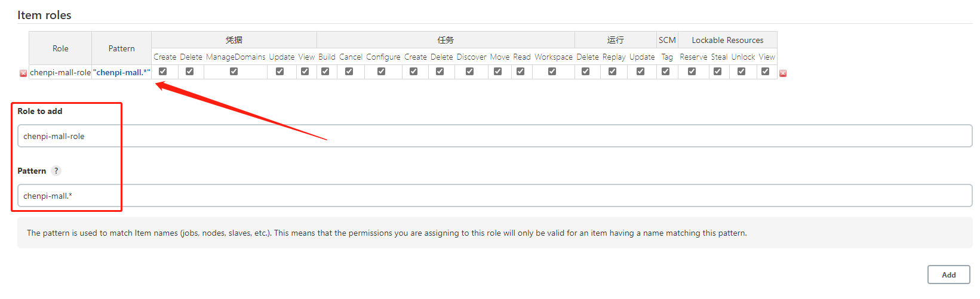Toggle the Unlock permission checkbox
The height and width of the screenshot is (299, 980).
[742, 72]
